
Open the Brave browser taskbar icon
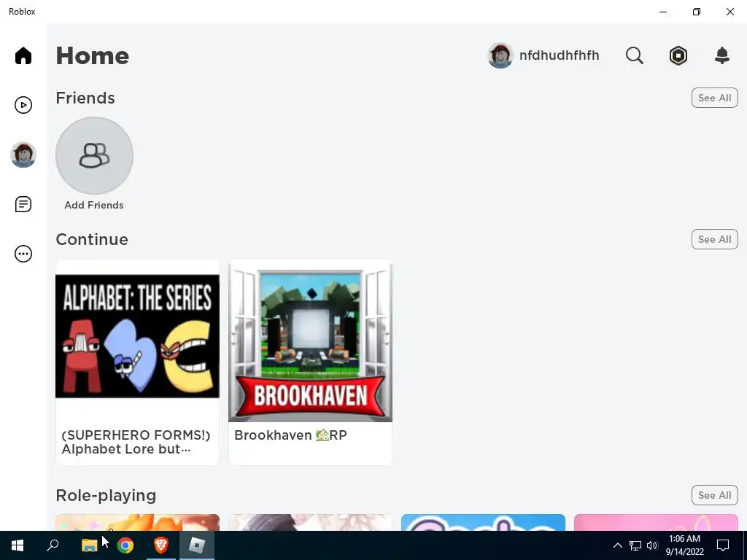click(161, 545)
